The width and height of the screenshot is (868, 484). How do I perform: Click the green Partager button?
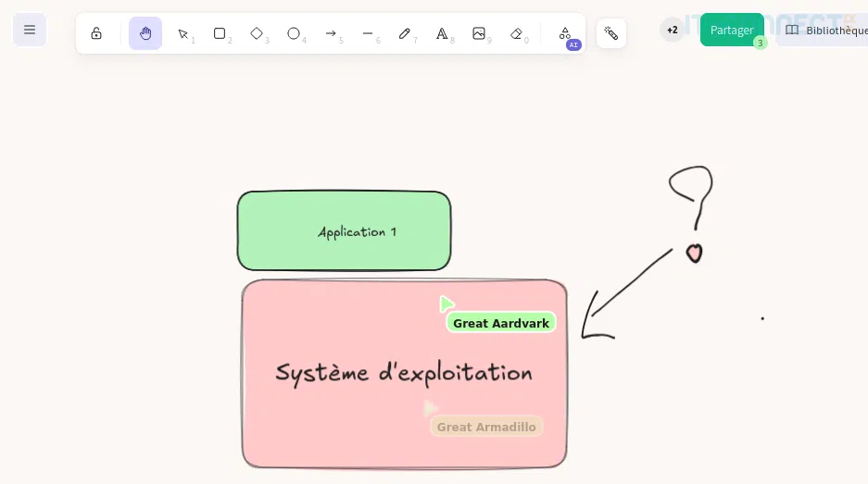click(x=731, y=30)
